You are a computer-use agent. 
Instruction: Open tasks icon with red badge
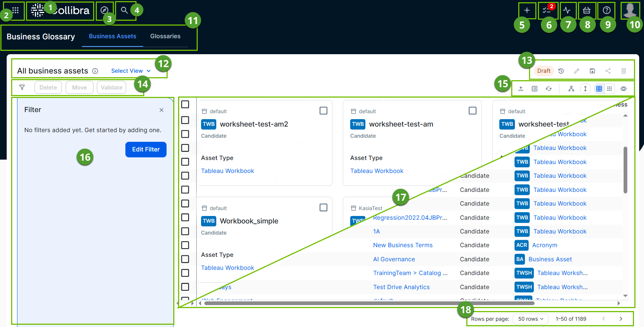pyautogui.click(x=547, y=10)
